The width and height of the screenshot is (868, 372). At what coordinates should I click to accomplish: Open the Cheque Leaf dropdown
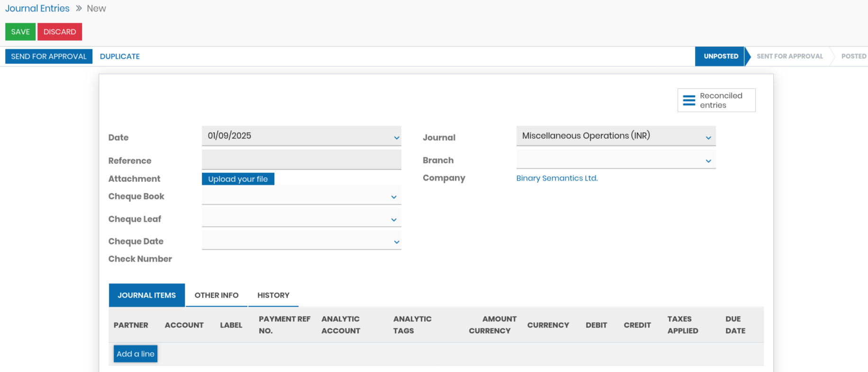click(394, 220)
